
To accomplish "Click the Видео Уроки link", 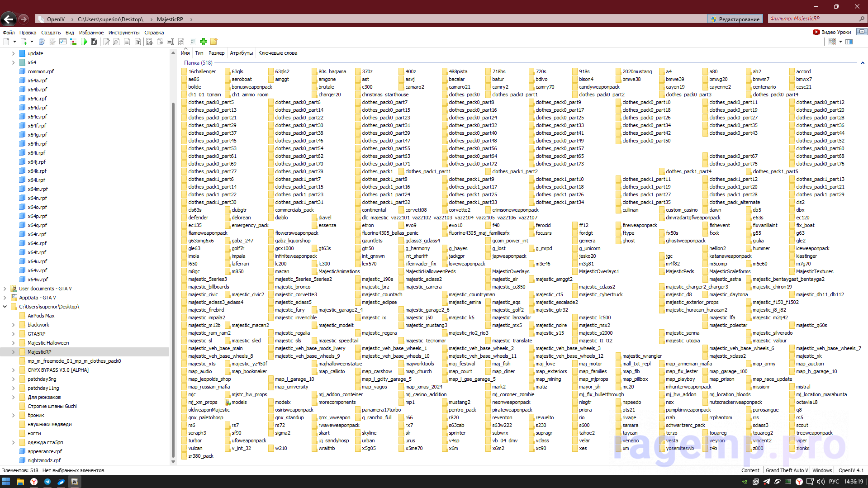I will click(832, 32).
